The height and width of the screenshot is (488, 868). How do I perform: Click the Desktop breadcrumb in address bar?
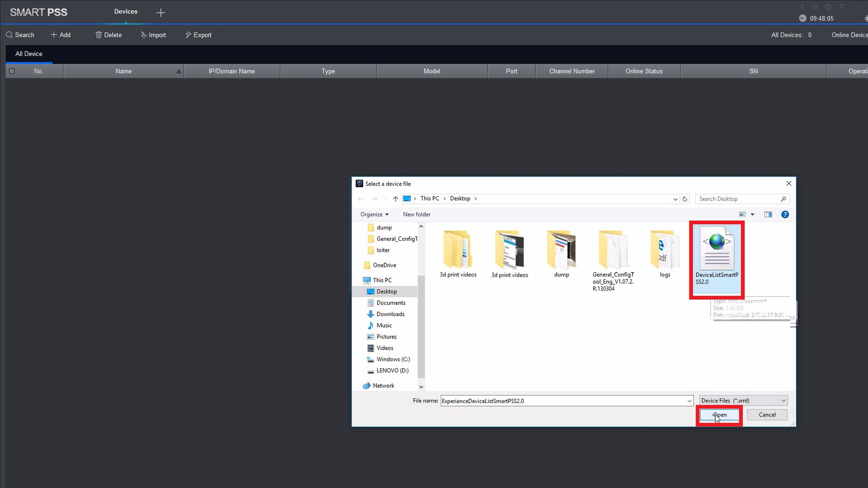point(460,198)
